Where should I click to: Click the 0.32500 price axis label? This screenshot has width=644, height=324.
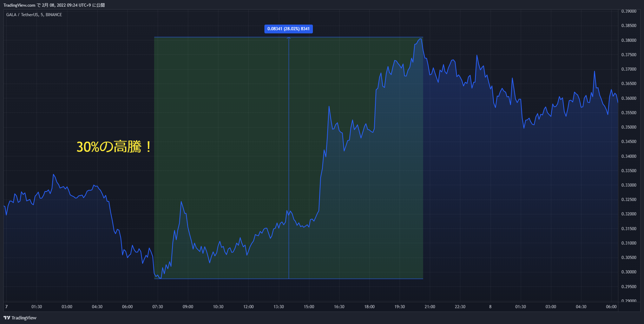coord(629,200)
